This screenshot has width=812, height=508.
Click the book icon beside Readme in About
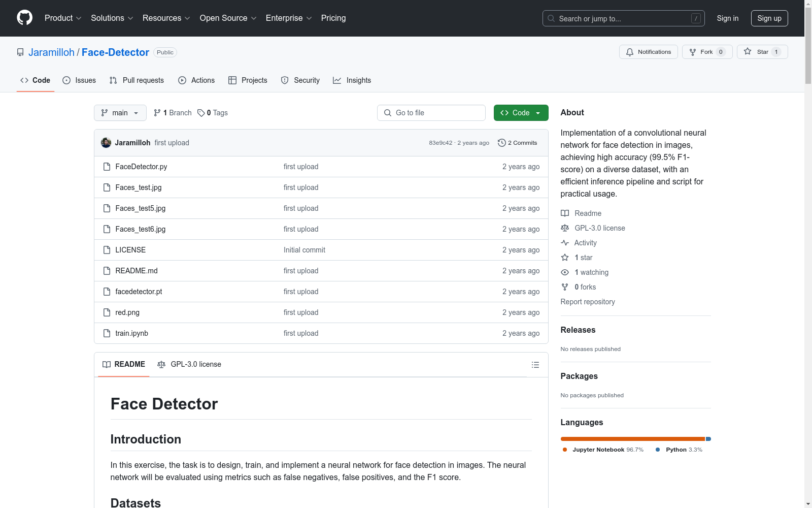click(565, 213)
